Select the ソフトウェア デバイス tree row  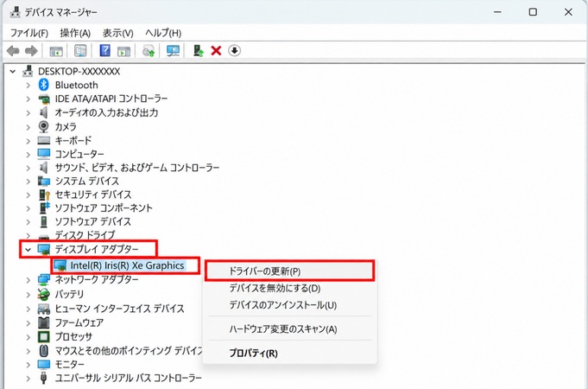pyautogui.click(x=93, y=221)
